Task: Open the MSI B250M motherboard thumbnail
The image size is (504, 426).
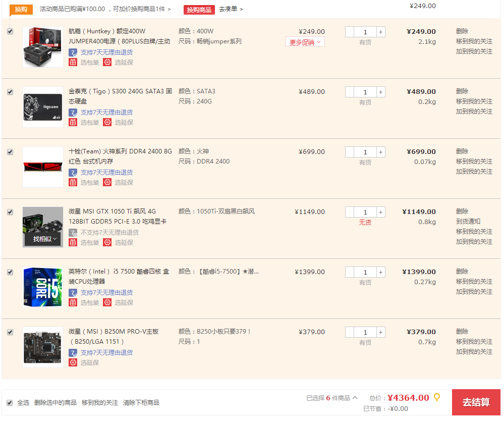Action: 43,347
